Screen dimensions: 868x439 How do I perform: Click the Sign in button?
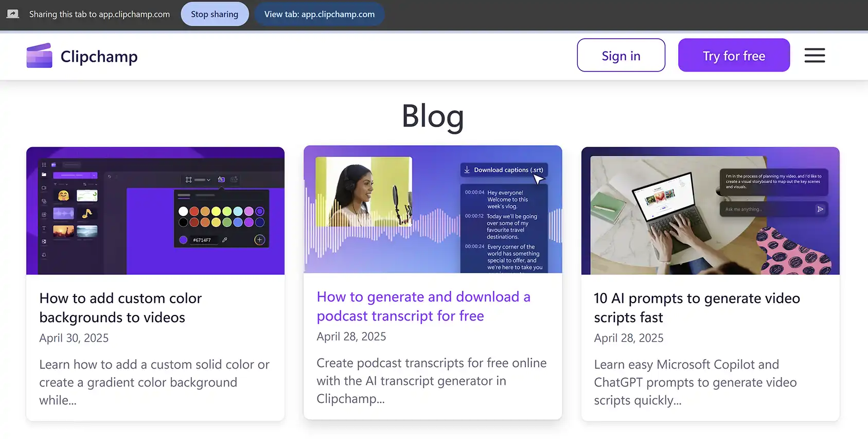coord(621,55)
